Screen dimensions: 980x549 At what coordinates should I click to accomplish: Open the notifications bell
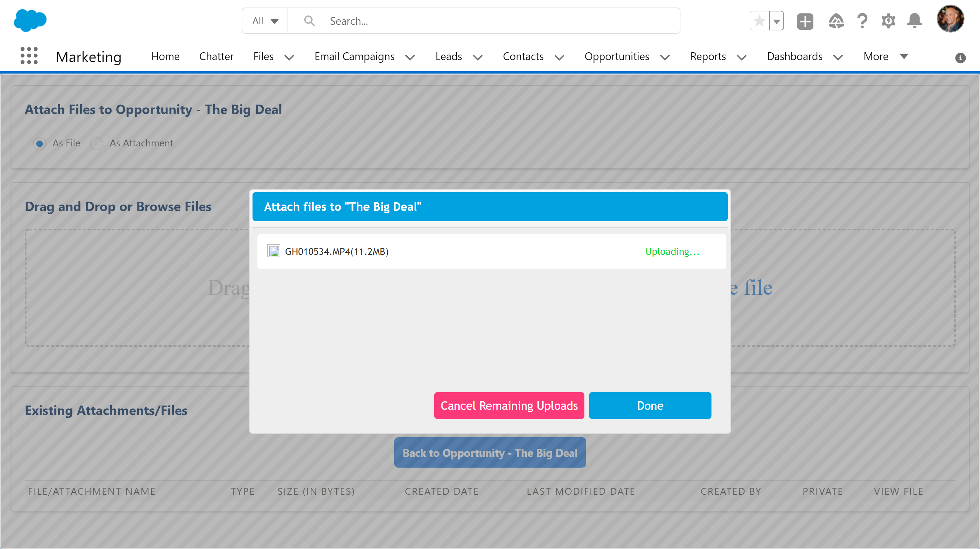915,21
